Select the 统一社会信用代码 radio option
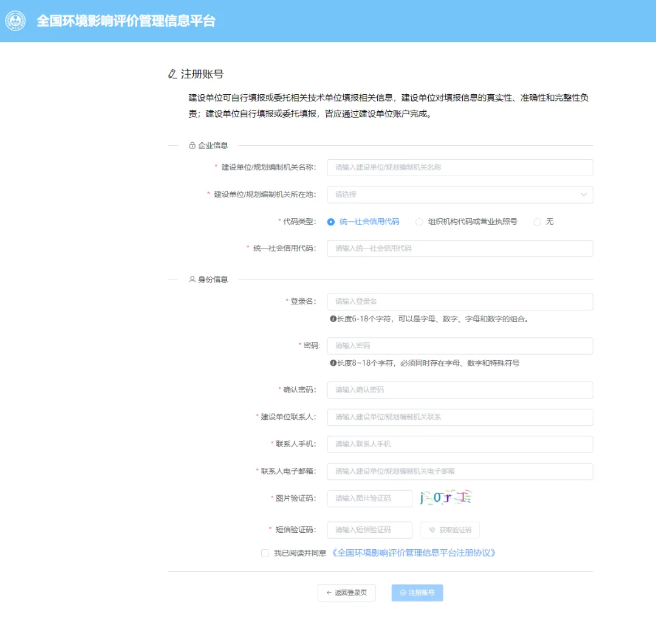Image resolution: width=656 pixels, height=644 pixels. tap(331, 222)
